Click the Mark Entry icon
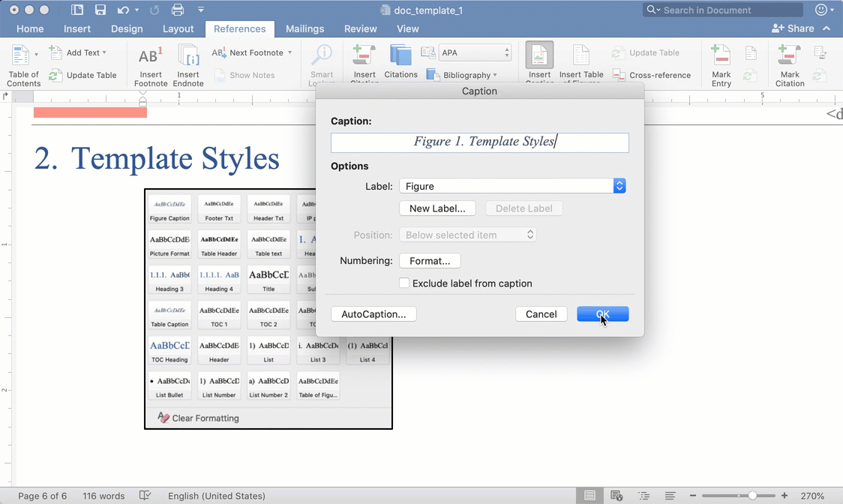 [721, 56]
